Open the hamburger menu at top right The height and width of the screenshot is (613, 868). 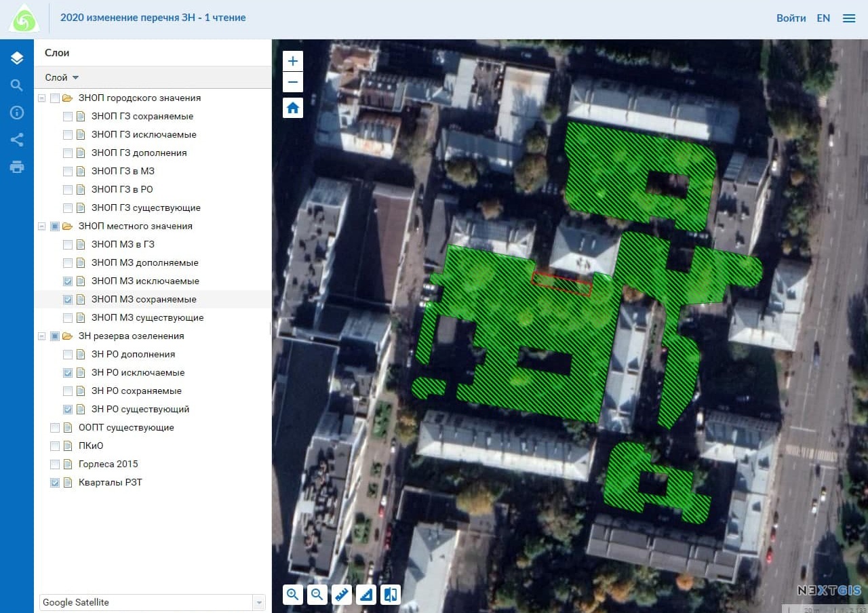849,18
